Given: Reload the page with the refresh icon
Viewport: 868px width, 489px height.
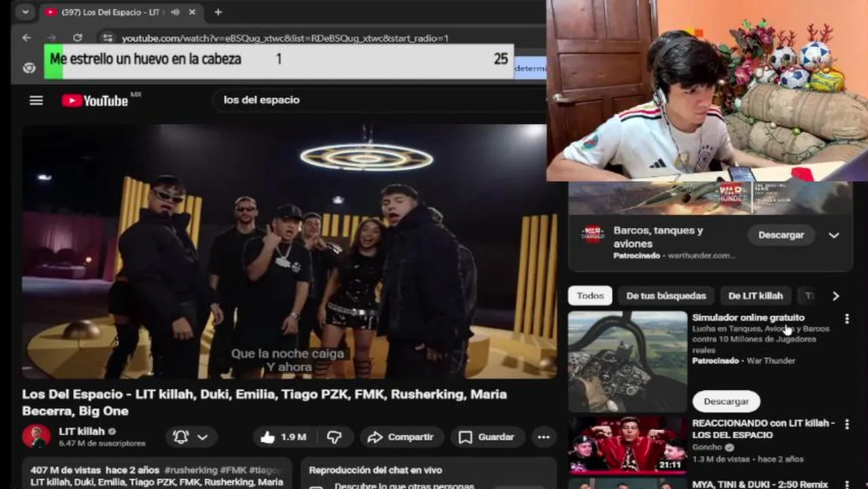Looking at the screenshot, I should pos(77,38).
